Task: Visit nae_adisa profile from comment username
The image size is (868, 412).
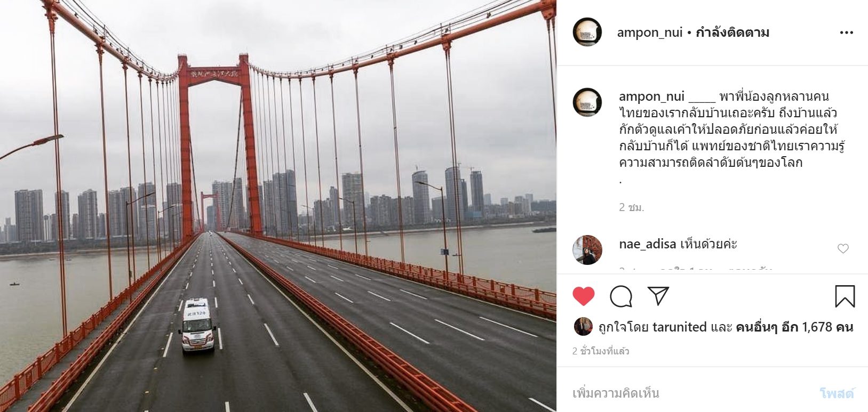Action: point(647,244)
